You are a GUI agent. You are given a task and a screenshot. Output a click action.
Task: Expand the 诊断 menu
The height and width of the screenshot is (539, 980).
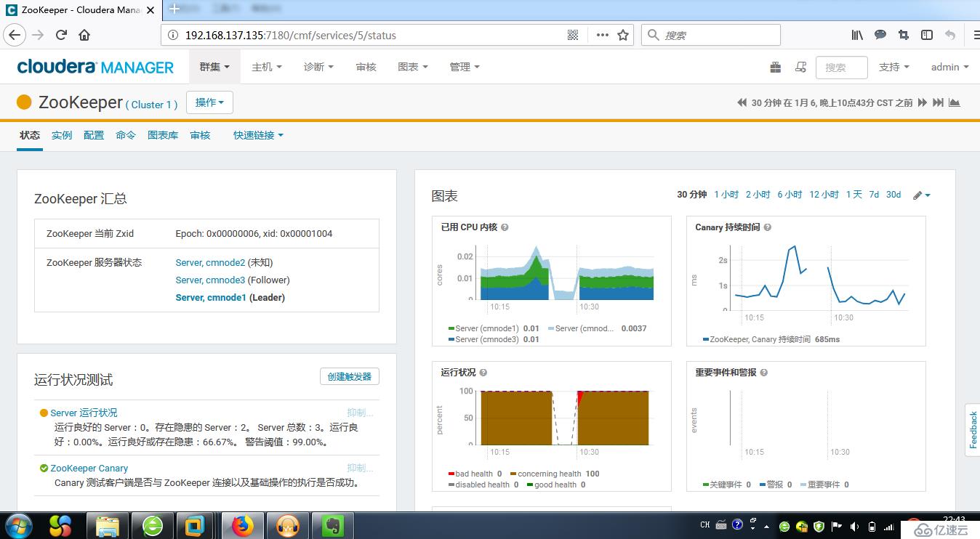[x=318, y=67]
